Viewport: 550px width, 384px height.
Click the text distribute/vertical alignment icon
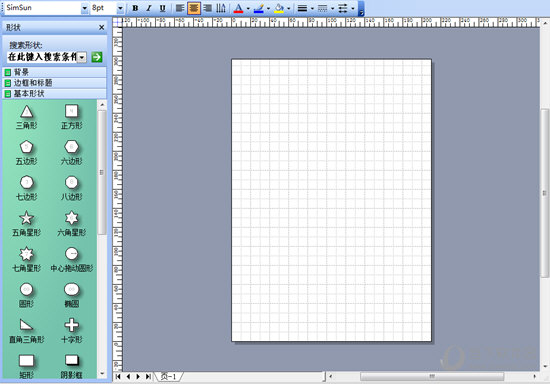pos(221,8)
